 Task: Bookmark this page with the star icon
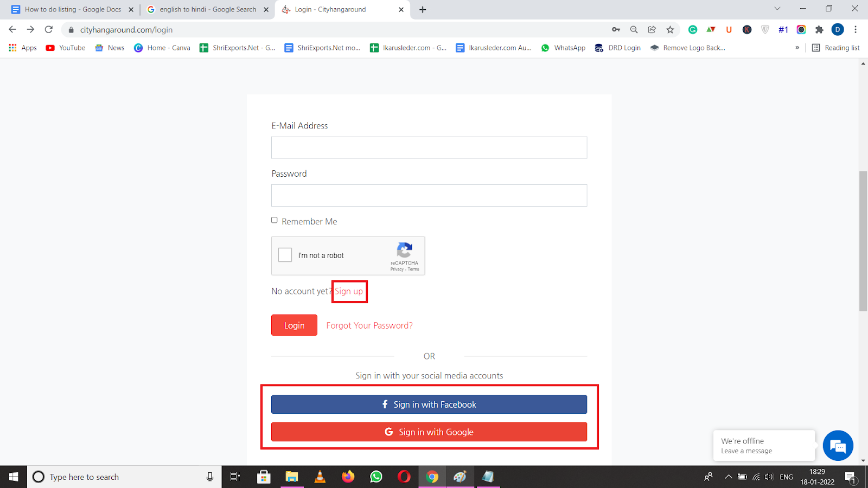coord(670,30)
